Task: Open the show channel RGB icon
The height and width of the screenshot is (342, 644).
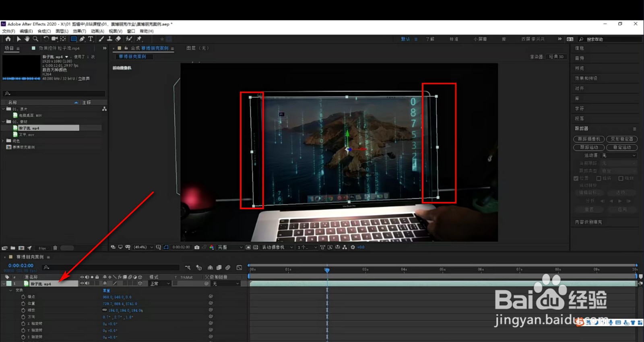Action: tap(211, 247)
